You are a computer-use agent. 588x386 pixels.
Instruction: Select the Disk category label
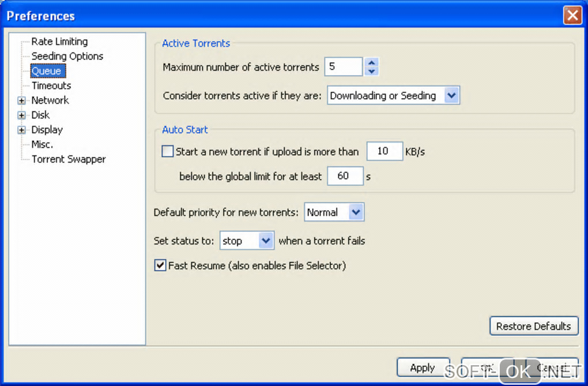[40, 115]
